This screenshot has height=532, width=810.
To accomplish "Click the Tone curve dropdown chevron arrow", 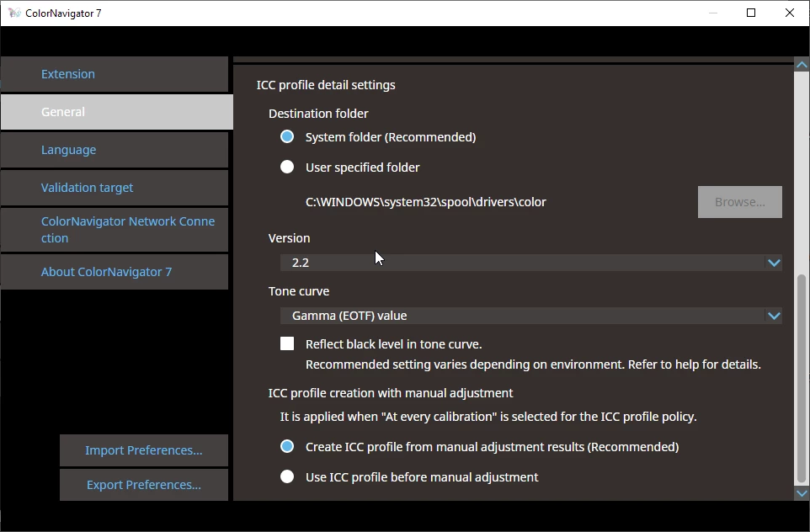I will [774, 316].
